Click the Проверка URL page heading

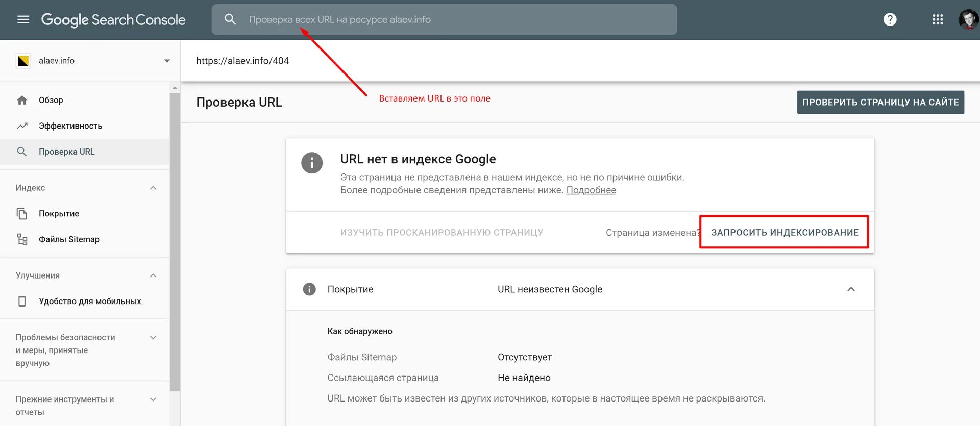click(x=239, y=102)
